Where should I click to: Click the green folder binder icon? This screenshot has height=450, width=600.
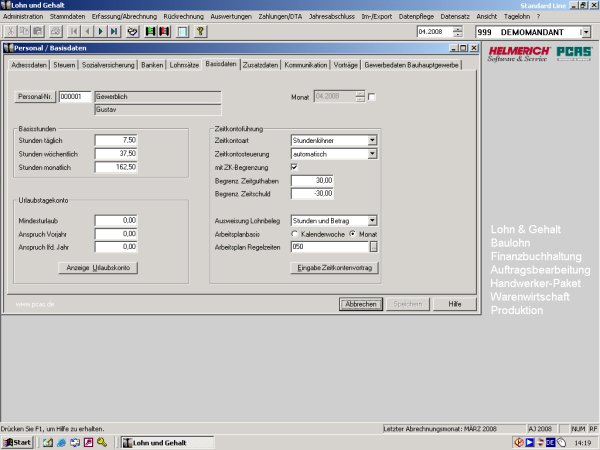click(x=150, y=31)
